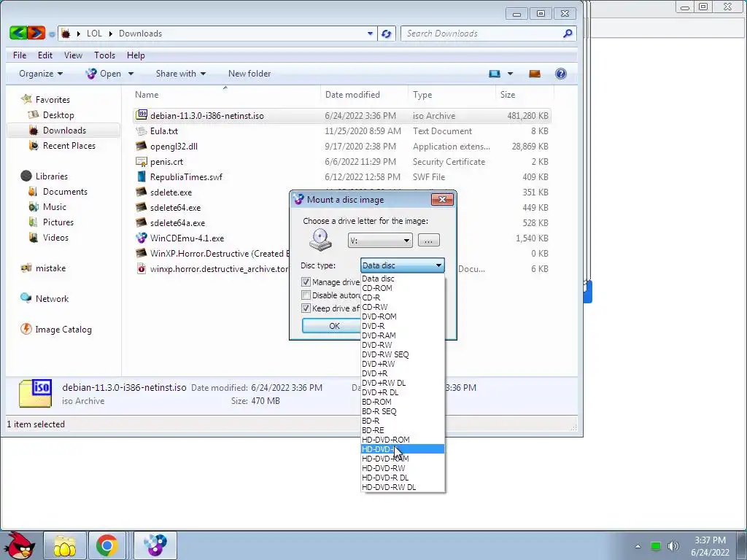Open Documents library in sidebar
747x560 pixels.
pyautogui.click(x=65, y=192)
